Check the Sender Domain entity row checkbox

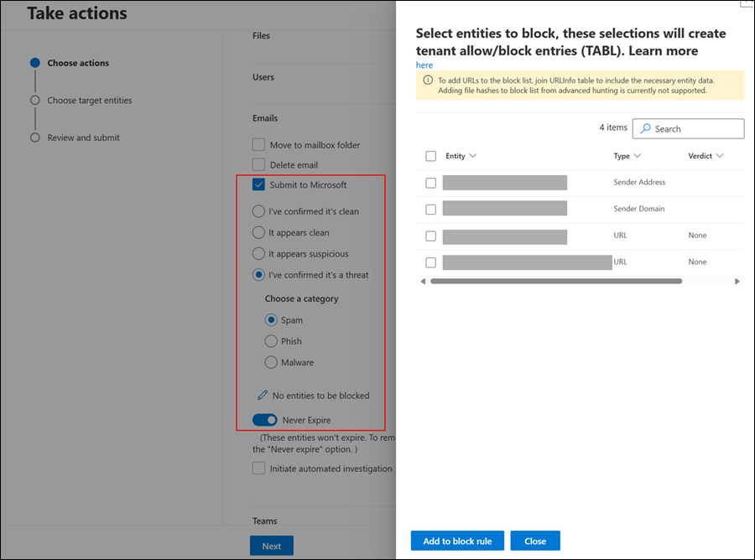(431, 209)
